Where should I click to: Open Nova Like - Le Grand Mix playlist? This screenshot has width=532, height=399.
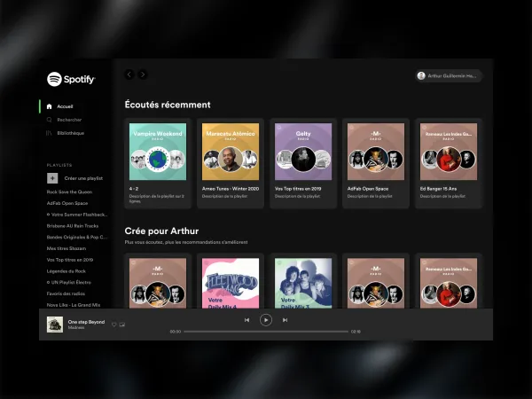[74, 305]
